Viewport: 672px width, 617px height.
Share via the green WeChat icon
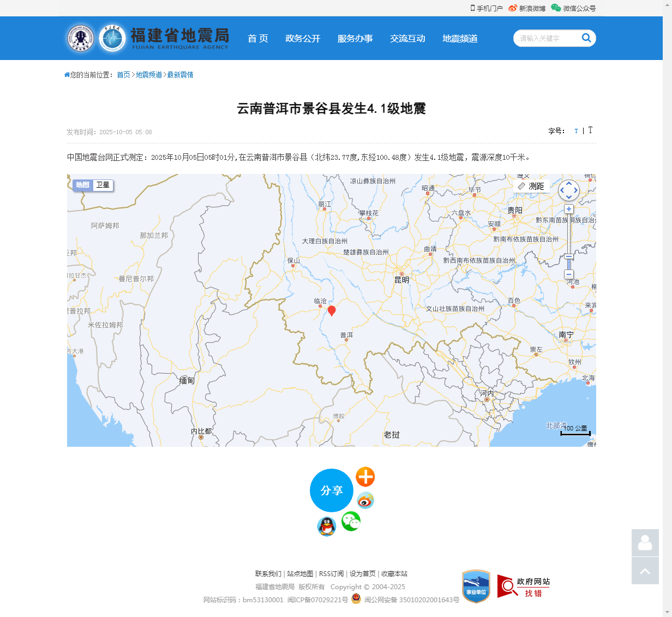(351, 522)
